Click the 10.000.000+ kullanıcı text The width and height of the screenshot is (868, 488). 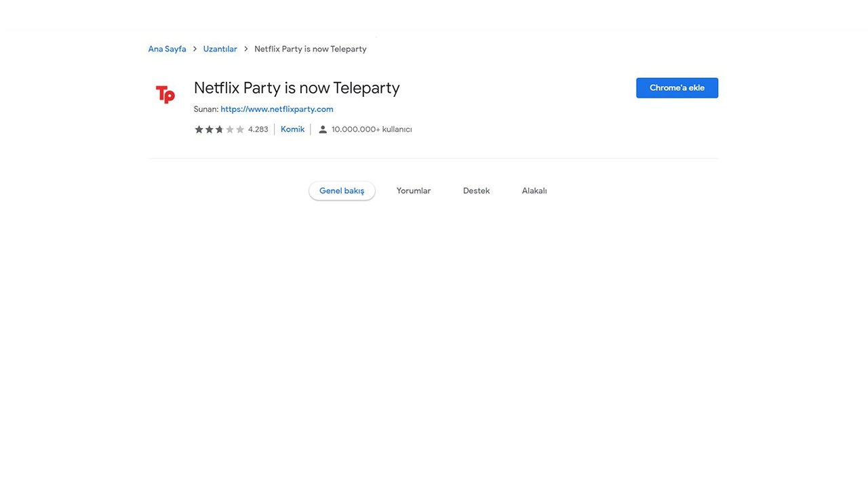pyautogui.click(x=372, y=129)
